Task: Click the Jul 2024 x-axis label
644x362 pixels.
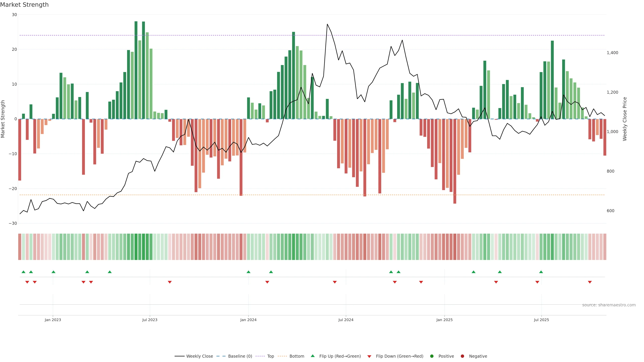Action: pos(346,320)
